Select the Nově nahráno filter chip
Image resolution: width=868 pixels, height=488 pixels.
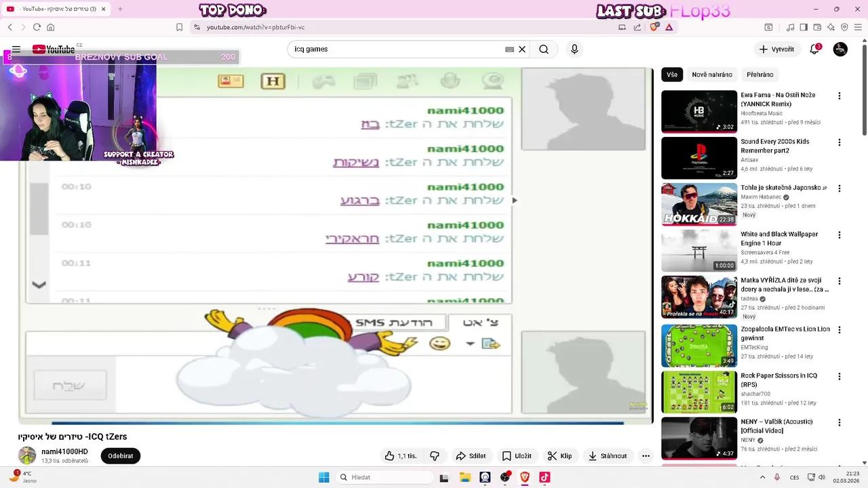[x=712, y=75]
